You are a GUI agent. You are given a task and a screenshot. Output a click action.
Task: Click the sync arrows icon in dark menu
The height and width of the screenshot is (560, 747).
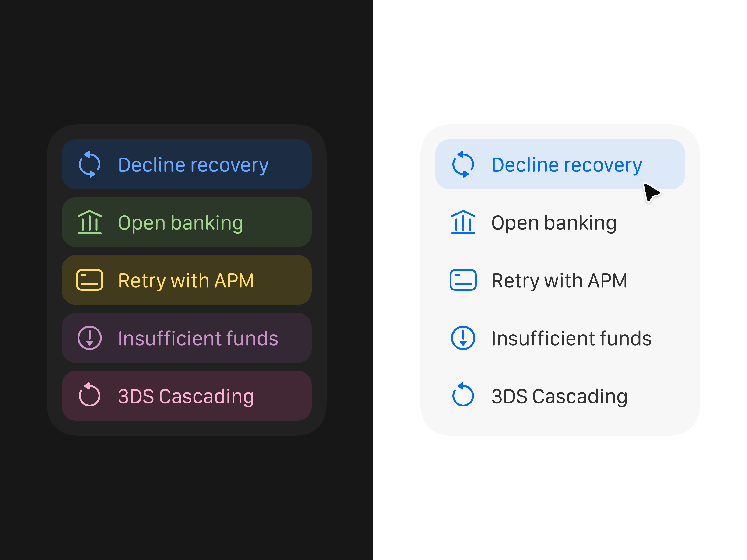click(89, 164)
